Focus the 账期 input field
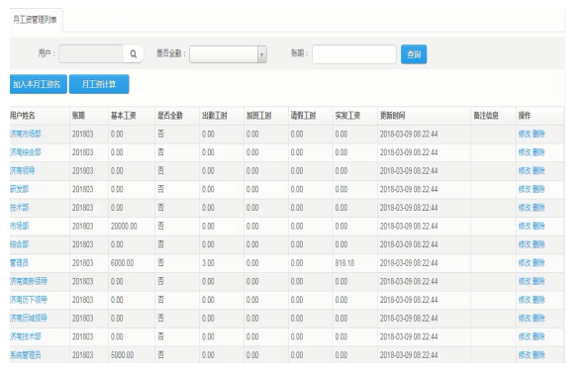Viewport: 588px width, 375px height. (x=354, y=54)
